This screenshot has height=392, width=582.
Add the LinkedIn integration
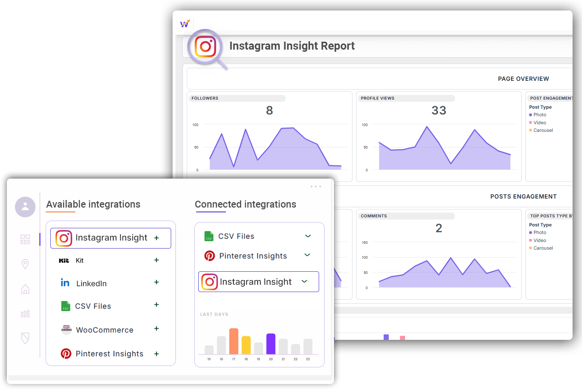point(156,282)
